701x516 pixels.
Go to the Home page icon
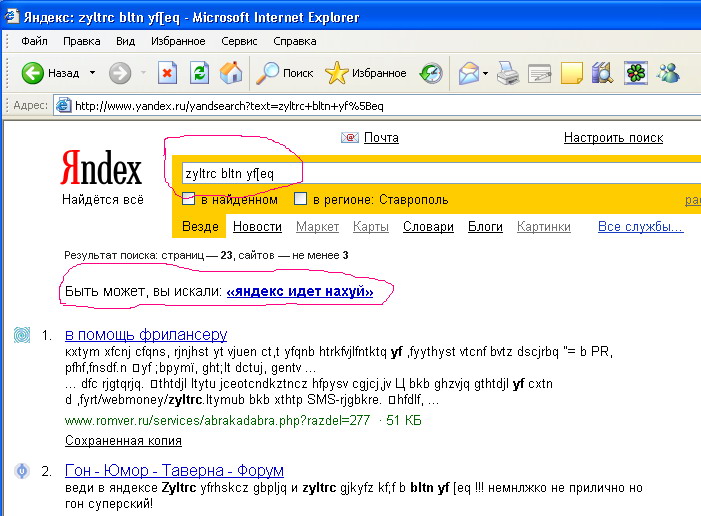(231, 72)
